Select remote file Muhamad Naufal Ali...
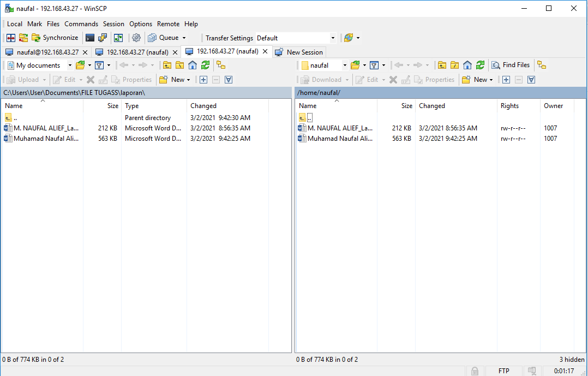Image resolution: width=588 pixels, height=376 pixels. [x=335, y=139]
